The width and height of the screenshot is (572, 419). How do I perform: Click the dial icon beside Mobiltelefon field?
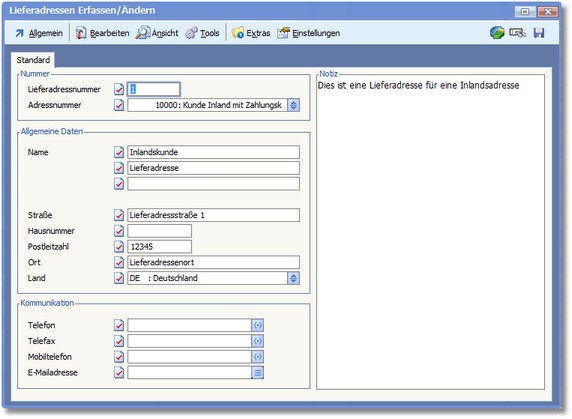click(x=258, y=357)
